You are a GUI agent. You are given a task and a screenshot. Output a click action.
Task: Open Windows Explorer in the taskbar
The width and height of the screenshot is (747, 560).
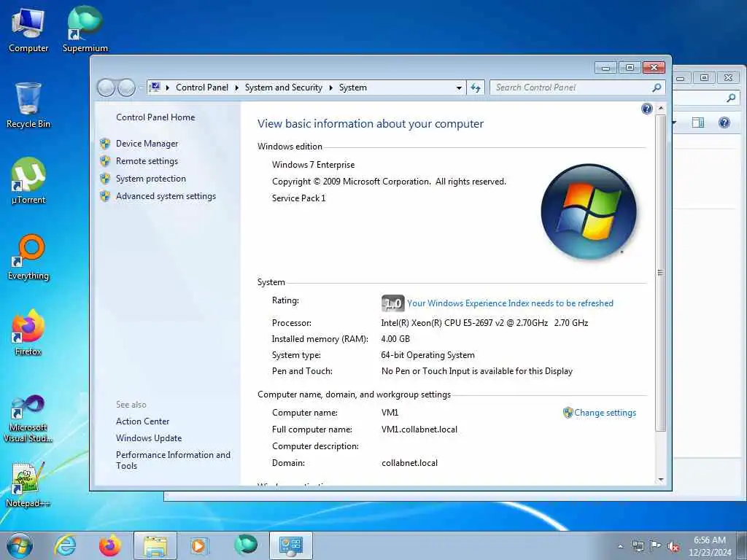[x=155, y=545]
